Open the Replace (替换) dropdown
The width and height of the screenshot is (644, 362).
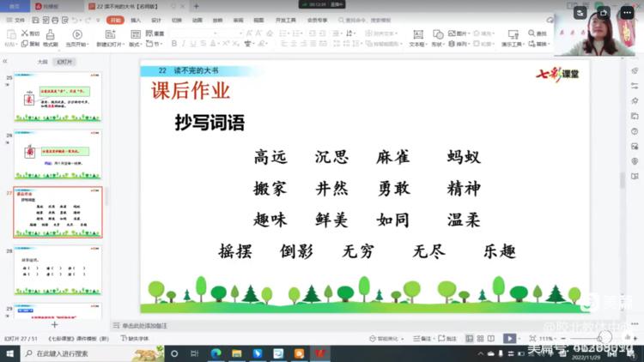point(538,44)
